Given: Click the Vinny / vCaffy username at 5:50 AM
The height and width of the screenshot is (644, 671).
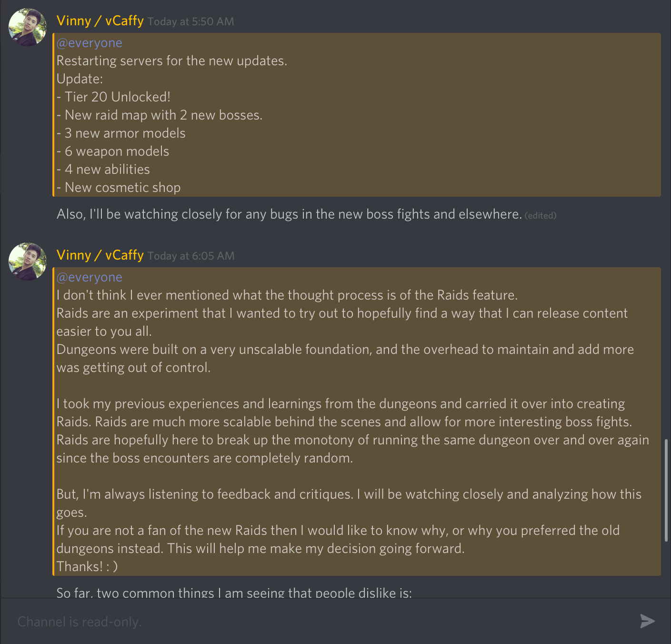Looking at the screenshot, I should (100, 21).
